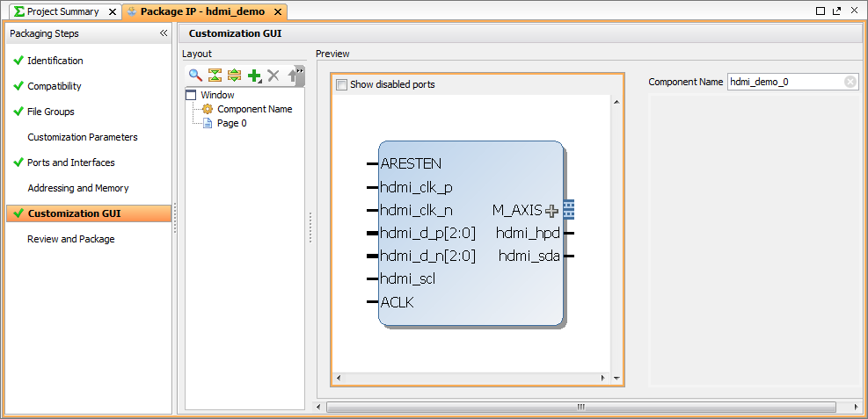Close the Package IP panel with top-right X
The height and width of the screenshot is (419, 868).
[854, 11]
